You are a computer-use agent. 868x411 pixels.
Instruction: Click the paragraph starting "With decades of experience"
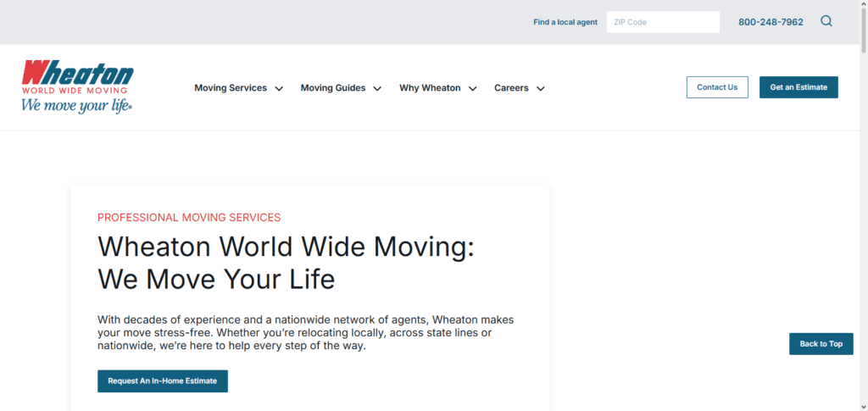305,334
